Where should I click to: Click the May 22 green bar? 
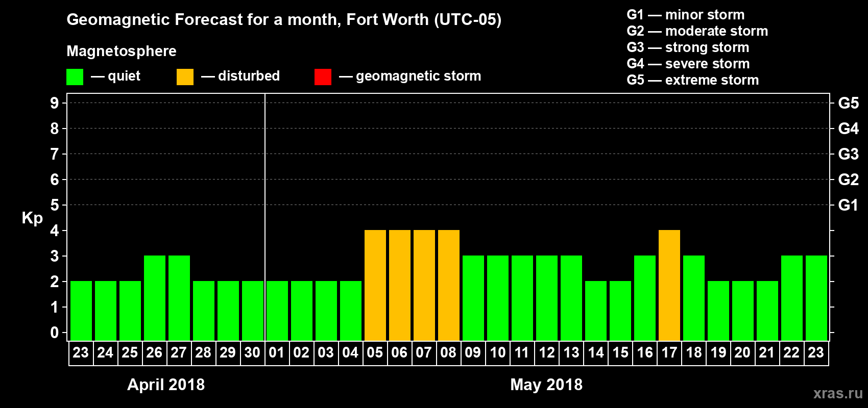click(792, 298)
